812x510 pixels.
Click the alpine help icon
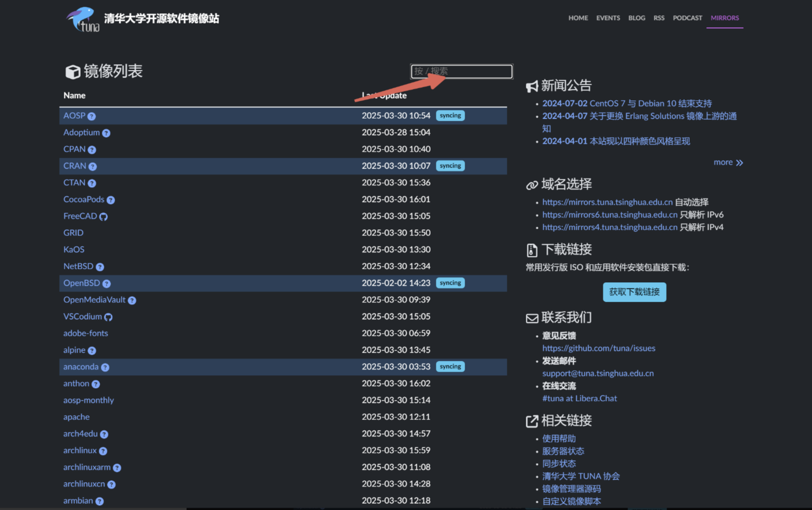tap(91, 351)
